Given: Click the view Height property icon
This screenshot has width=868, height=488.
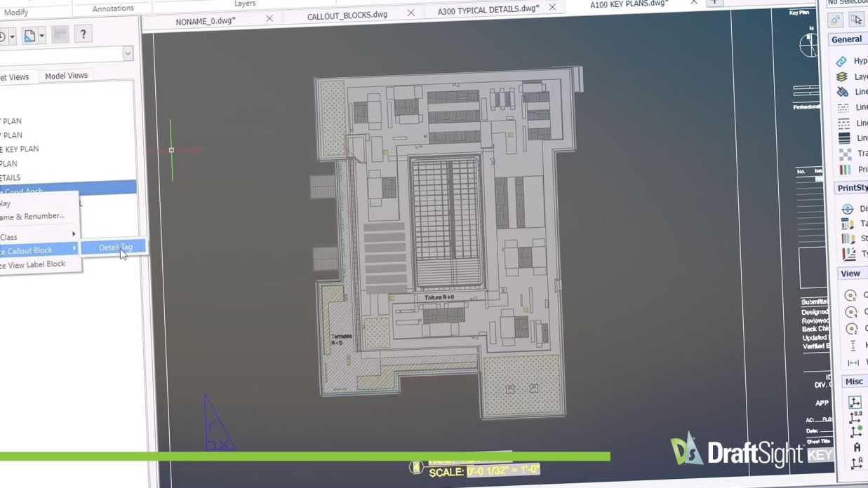Looking at the screenshot, I should tap(853, 346).
